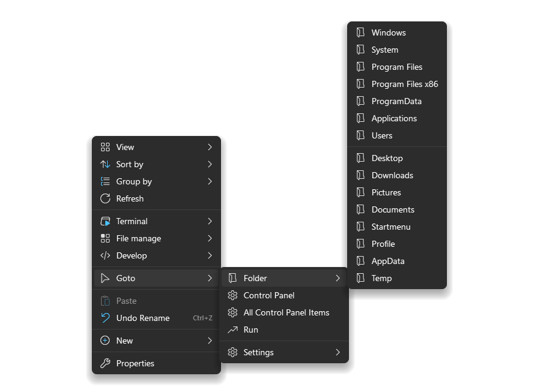Open the Program Files x86 folder
Viewport: 551px width, 392px height.
404,84
